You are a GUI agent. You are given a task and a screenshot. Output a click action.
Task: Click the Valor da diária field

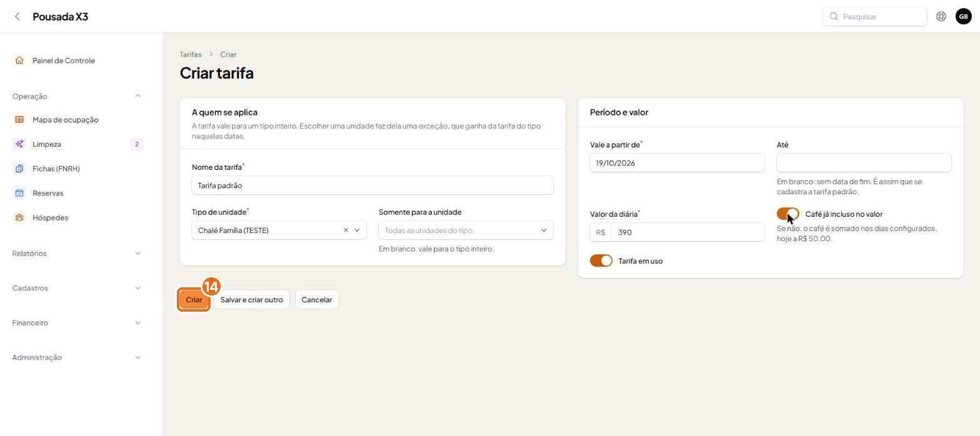687,232
